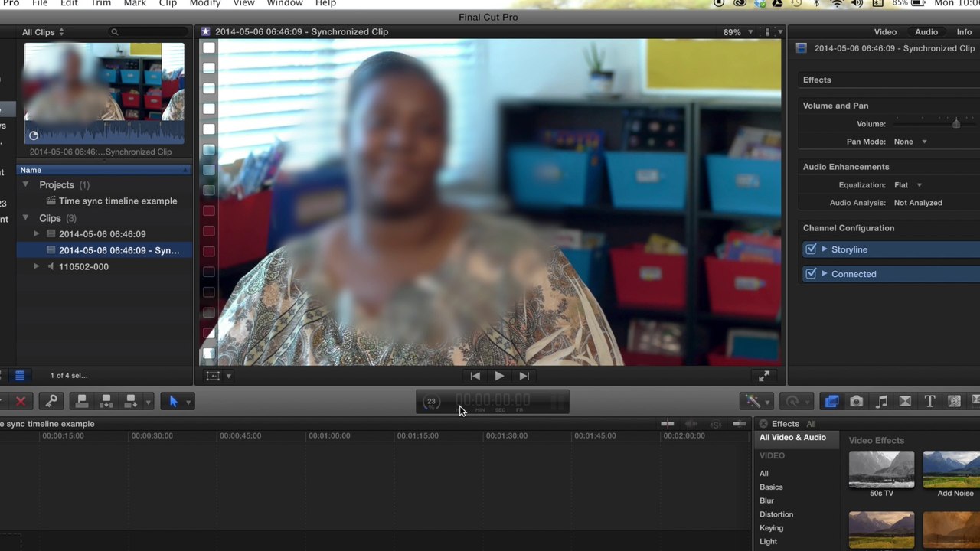Switch inspector to Video tab
980x551 pixels.
pos(885,32)
